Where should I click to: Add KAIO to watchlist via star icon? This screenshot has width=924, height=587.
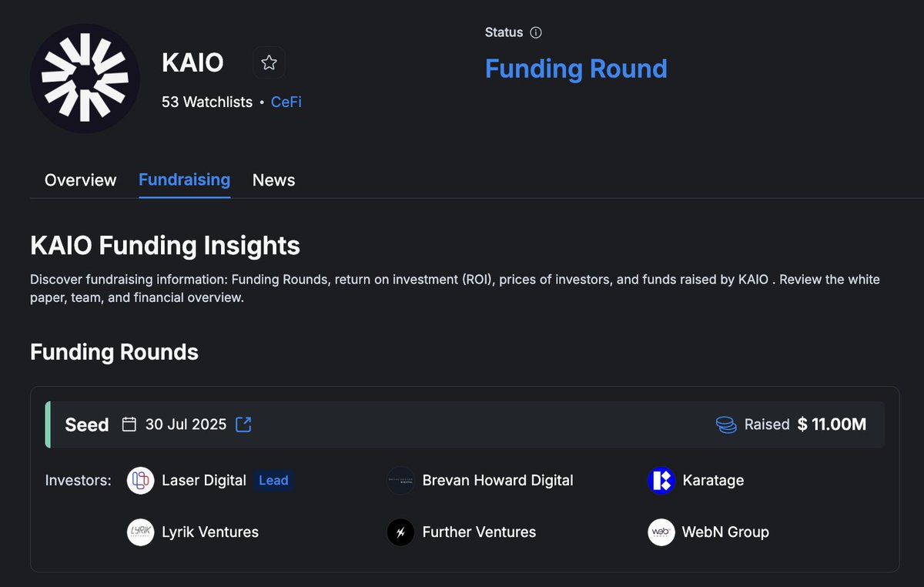[269, 62]
